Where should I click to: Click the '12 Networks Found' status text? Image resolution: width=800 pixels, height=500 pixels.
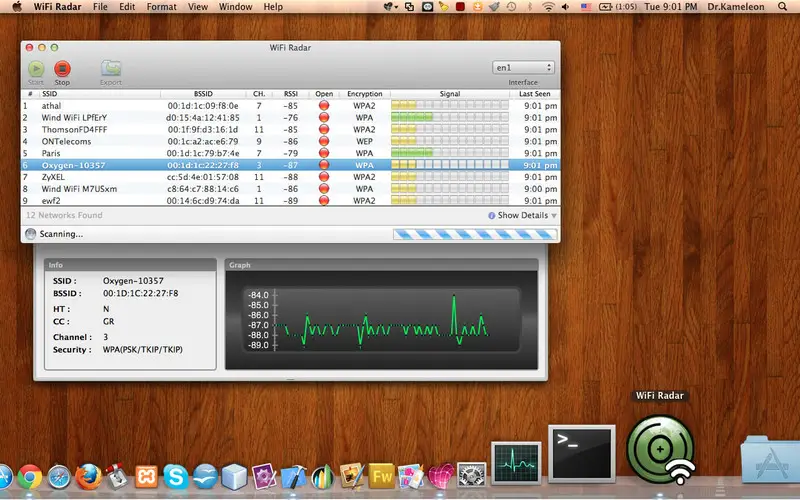tap(64, 215)
